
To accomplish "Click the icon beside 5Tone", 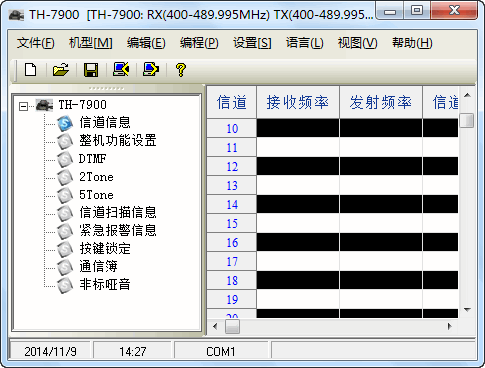I will (x=65, y=195).
